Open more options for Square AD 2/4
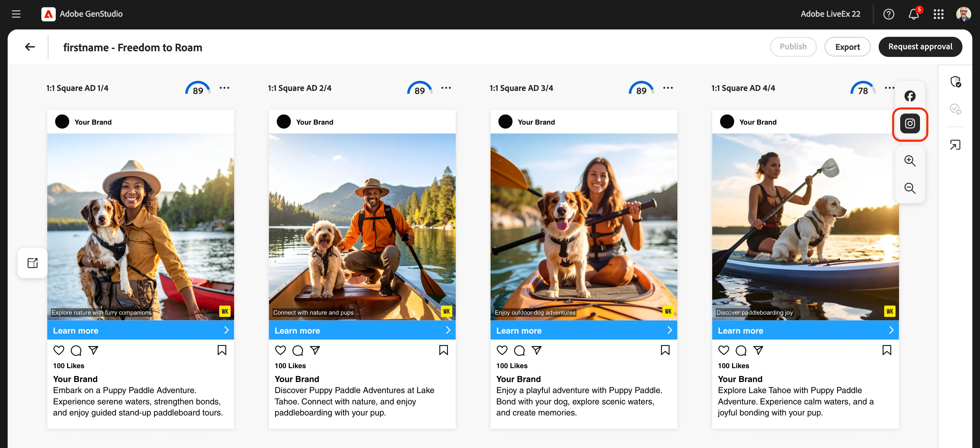 (x=446, y=88)
